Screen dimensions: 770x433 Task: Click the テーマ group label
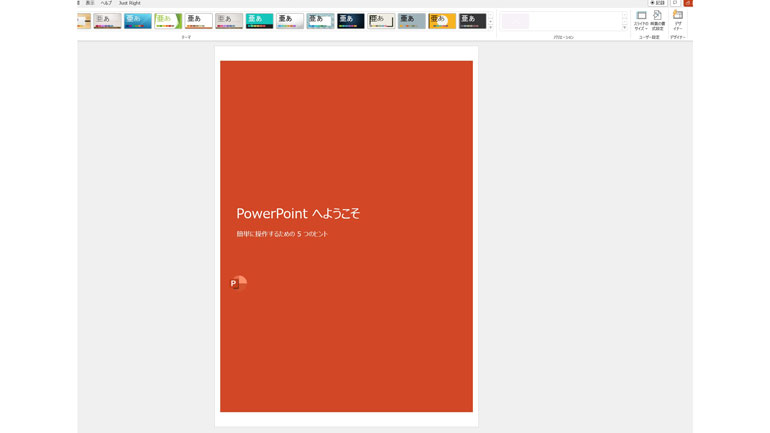tap(186, 37)
